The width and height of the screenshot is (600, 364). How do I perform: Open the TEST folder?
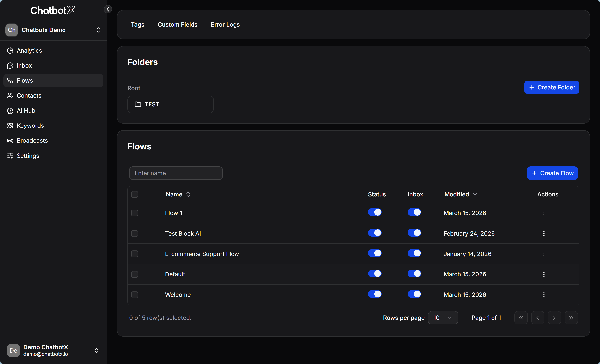pyautogui.click(x=170, y=104)
